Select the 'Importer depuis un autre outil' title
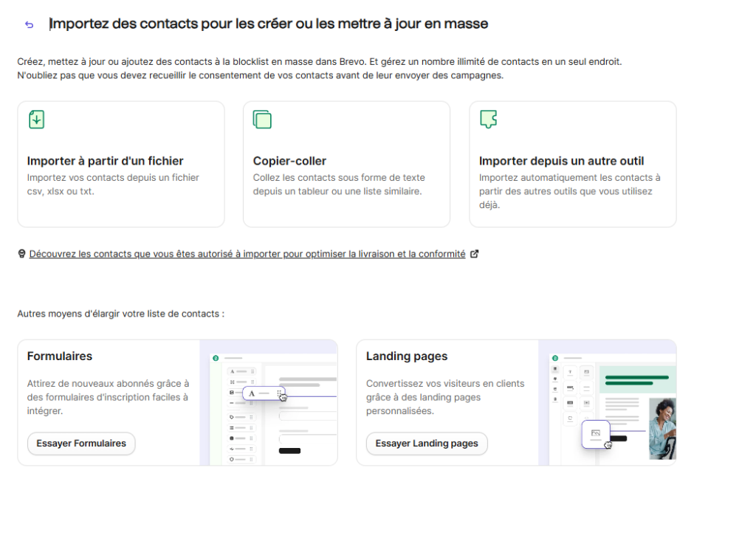The image size is (756, 538). pos(561,161)
